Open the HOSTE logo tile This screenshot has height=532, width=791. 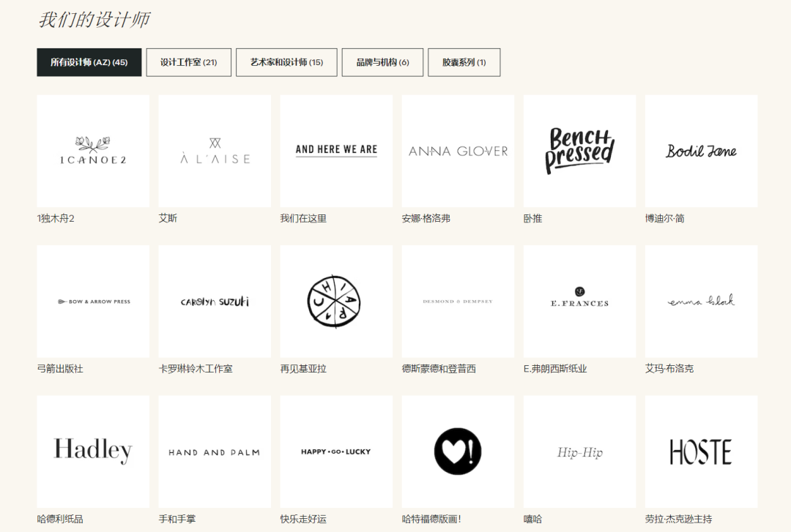(701, 452)
